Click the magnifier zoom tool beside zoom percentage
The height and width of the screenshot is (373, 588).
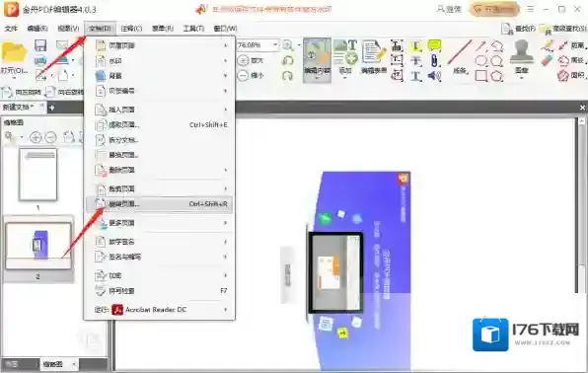point(288,45)
